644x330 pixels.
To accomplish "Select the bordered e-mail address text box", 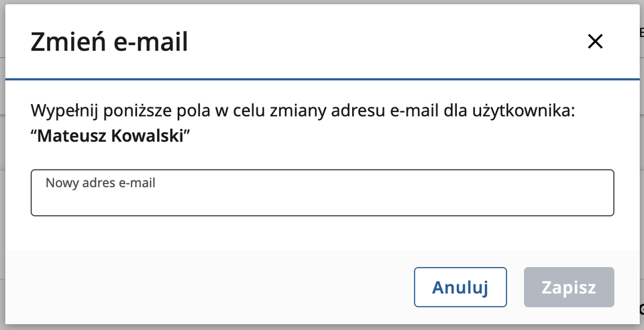I will coord(322,193).
